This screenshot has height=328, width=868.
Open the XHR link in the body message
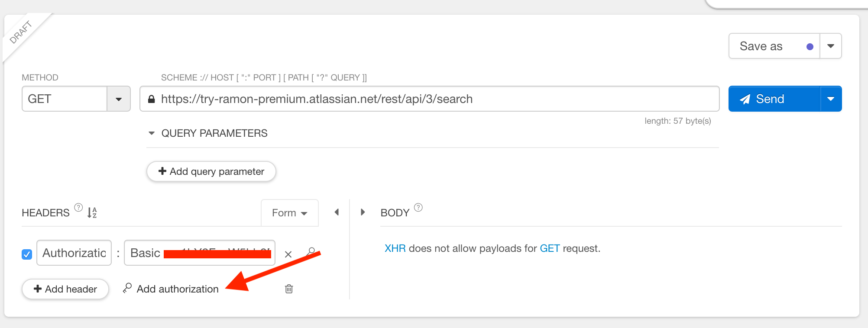coord(395,248)
